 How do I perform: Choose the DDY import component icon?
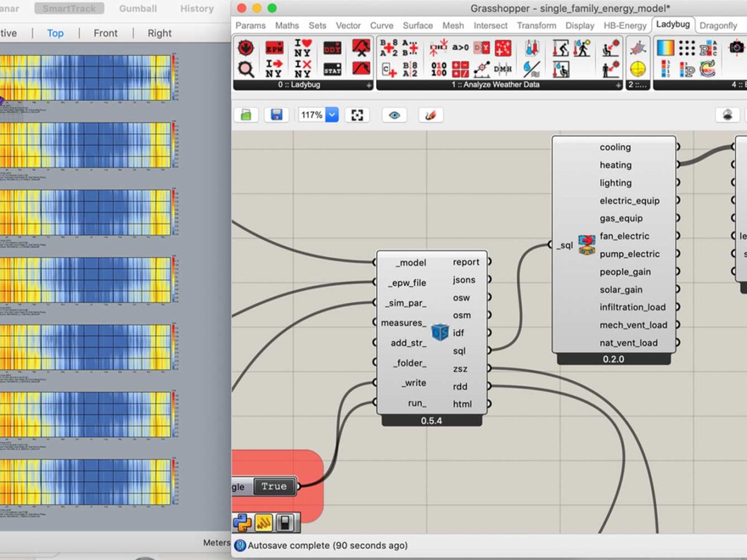tap(332, 48)
